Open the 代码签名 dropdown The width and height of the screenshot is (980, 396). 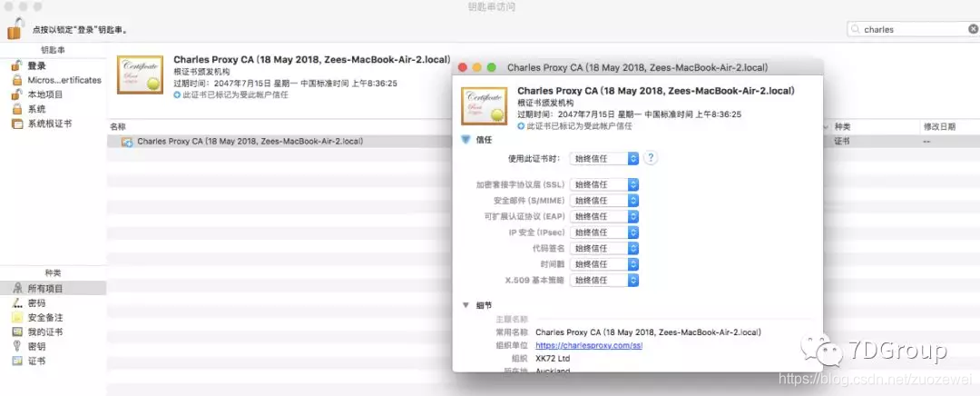[603, 248]
